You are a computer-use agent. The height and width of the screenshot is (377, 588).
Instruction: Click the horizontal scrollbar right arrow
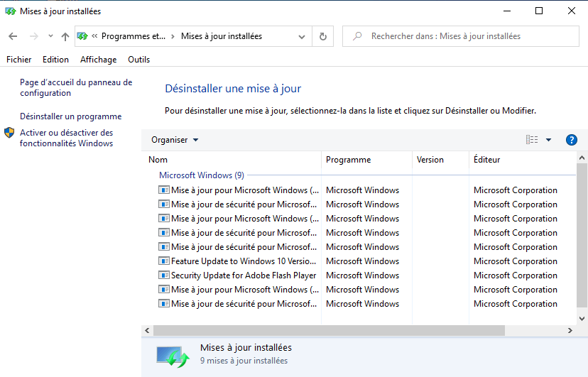[x=570, y=331]
